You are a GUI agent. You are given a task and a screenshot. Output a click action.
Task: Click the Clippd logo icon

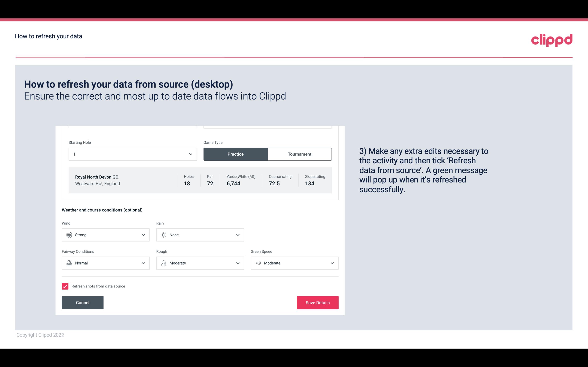pyautogui.click(x=552, y=39)
